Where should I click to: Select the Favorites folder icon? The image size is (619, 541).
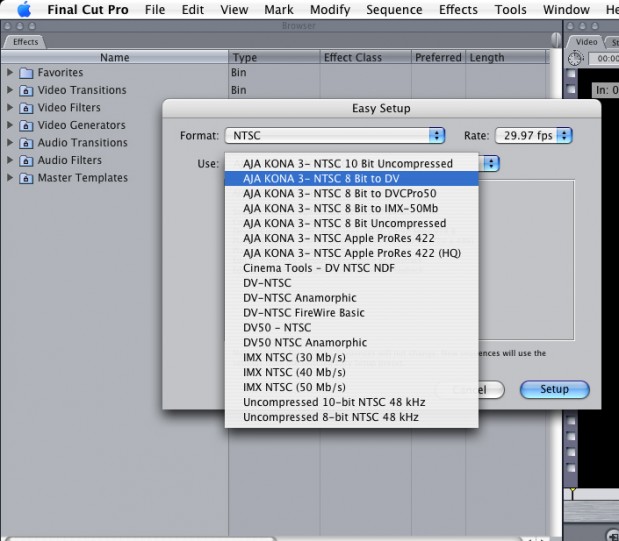(x=26, y=73)
